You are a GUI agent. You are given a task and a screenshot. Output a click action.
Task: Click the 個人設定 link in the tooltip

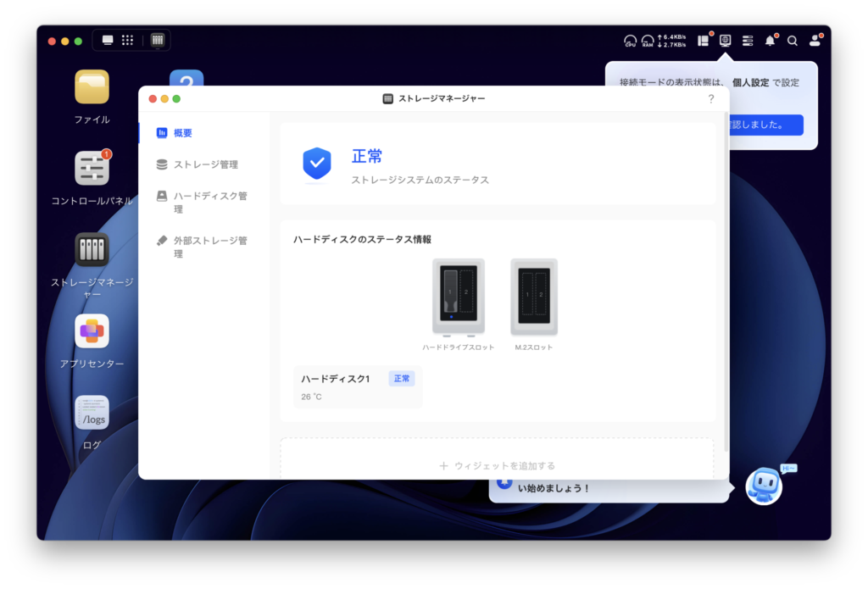pos(749,83)
